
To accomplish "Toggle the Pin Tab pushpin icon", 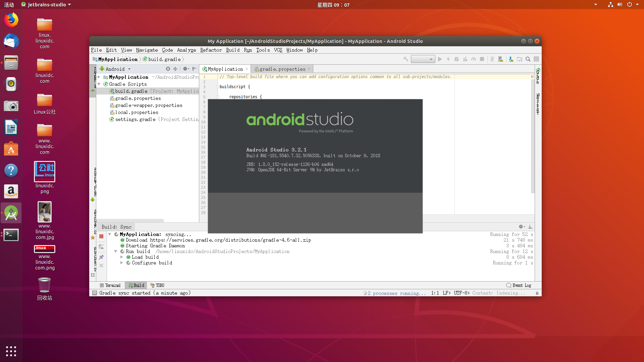I will click(x=101, y=257).
